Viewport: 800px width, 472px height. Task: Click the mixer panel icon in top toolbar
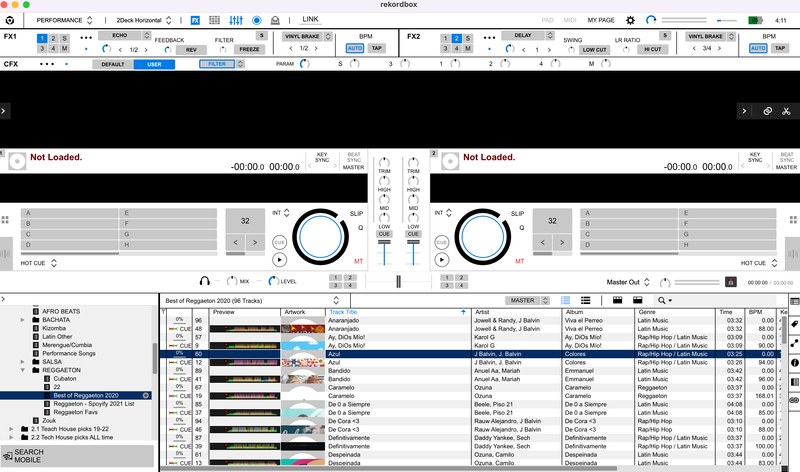[x=236, y=19]
